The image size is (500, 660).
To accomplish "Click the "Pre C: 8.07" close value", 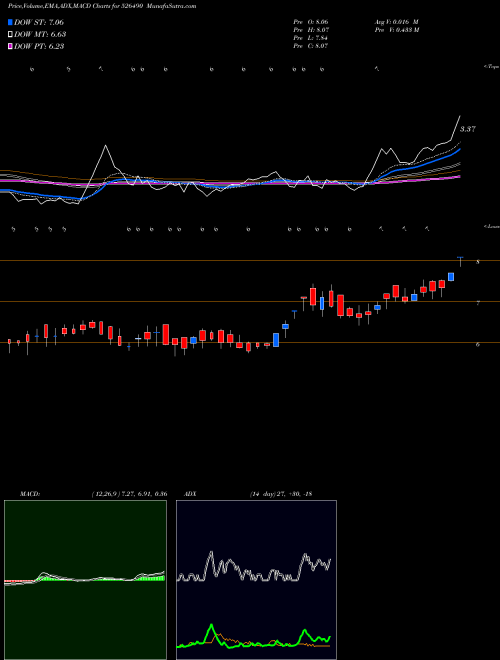I will (311, 46).
